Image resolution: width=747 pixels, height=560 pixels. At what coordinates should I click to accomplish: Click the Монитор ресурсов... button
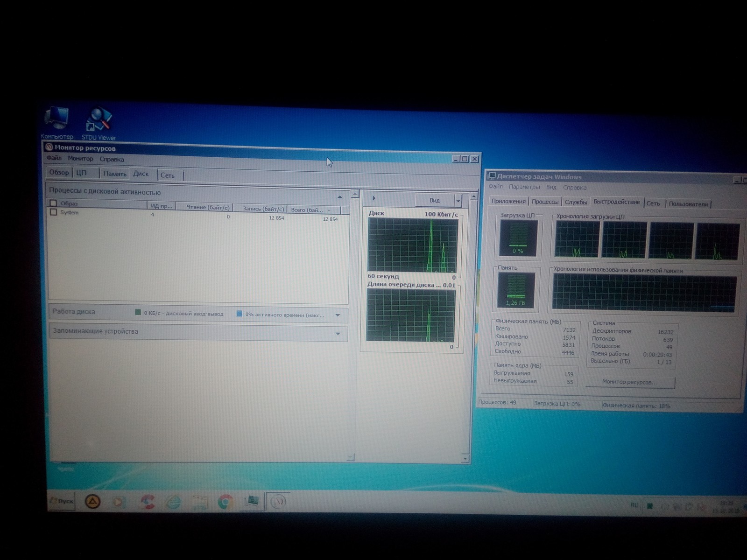pos(629,382)
